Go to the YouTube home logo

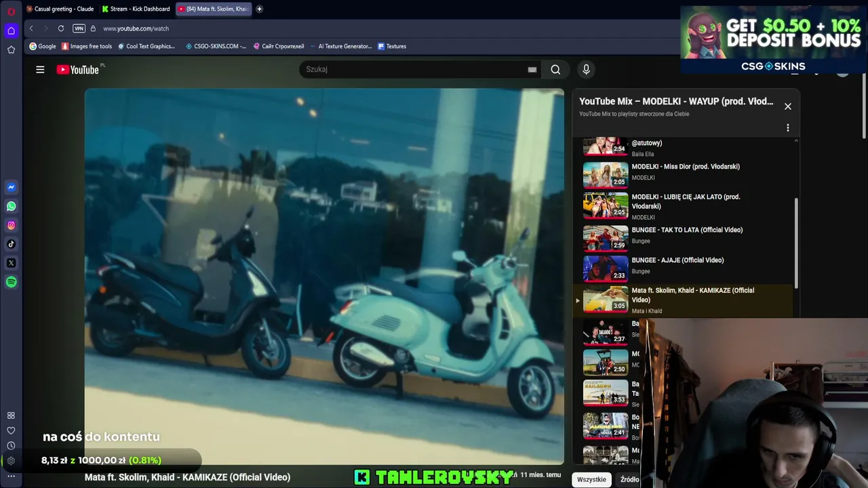click(78, 69)
